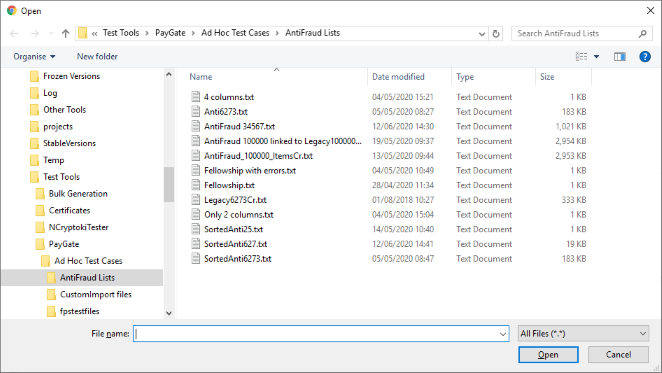The height and width of the screenshot is (373, 662).
Task: Open the File name suggestions dropdown
Action: pos(503,334)
